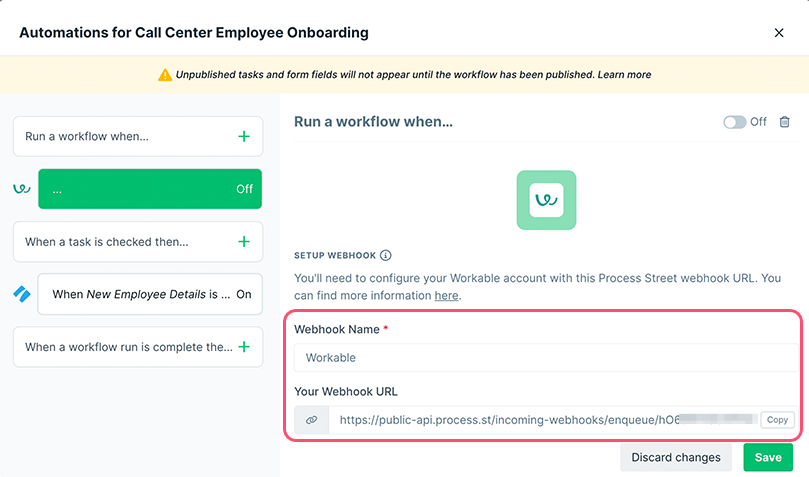
Task: Open the 'here' more information link
Action: (x=446, y=295)
